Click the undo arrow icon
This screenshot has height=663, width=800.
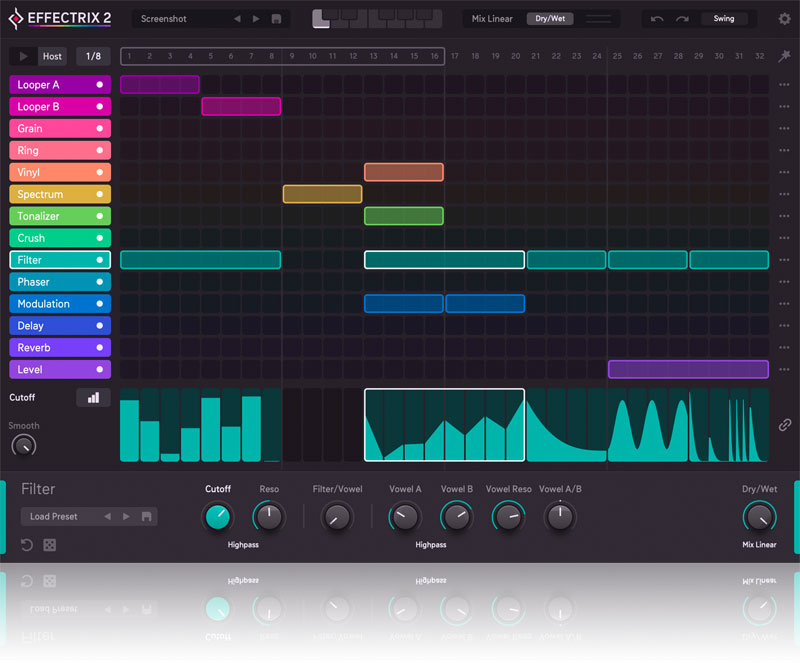[657, 19]
